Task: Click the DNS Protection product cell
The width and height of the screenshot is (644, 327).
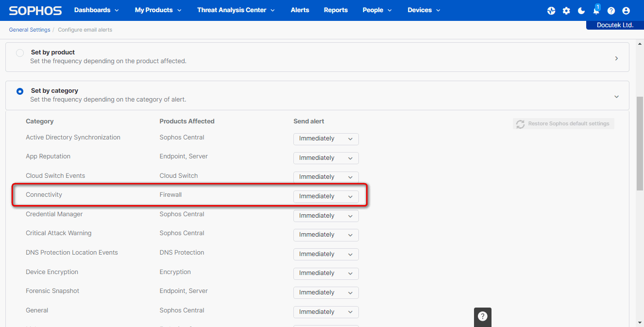Action: pos(182,253)
